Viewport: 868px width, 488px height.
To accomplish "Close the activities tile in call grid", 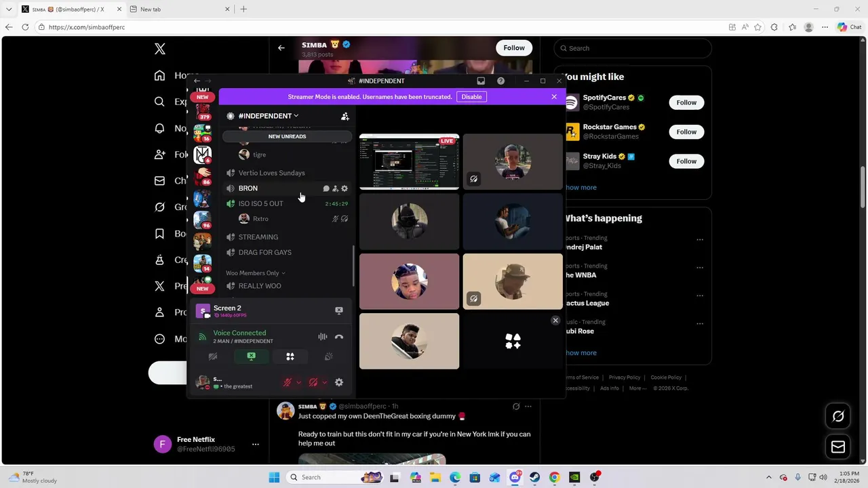I will 555,321.
